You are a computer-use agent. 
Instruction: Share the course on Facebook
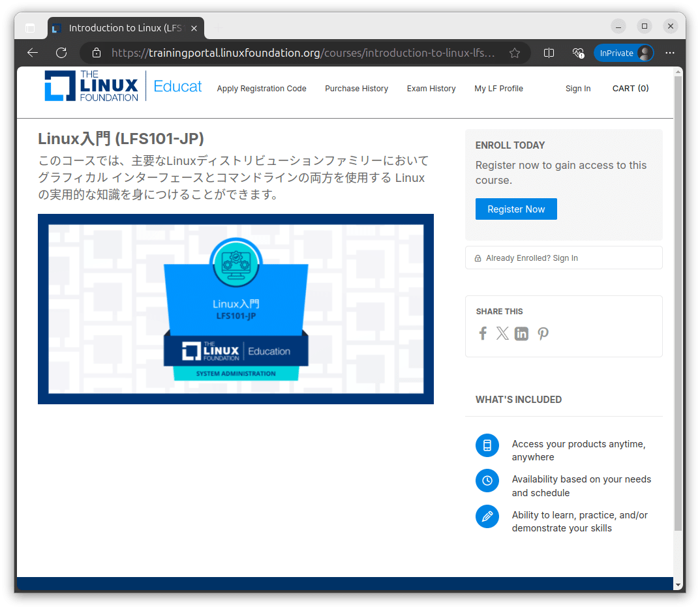[x=482, y=333]
